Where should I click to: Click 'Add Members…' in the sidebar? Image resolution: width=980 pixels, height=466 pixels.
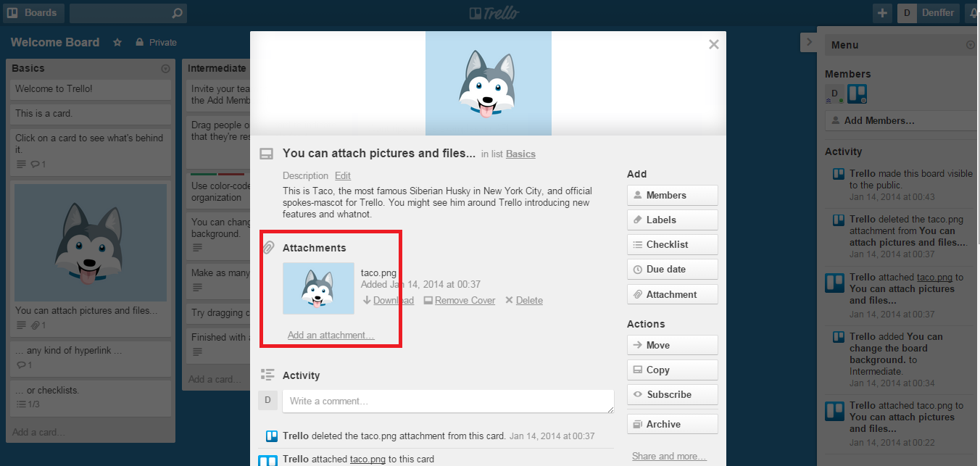click(902, 121)
